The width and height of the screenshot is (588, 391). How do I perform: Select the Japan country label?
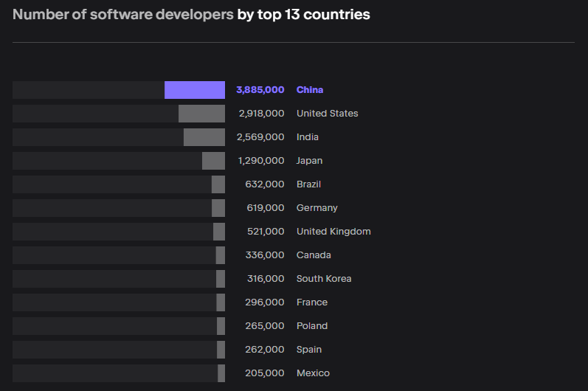[309, 161]
